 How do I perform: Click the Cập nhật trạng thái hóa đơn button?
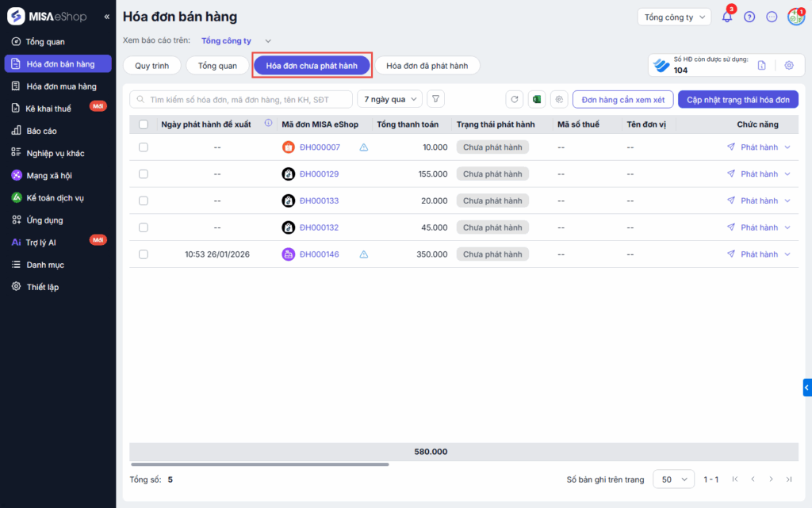click(x=737, y=99)
